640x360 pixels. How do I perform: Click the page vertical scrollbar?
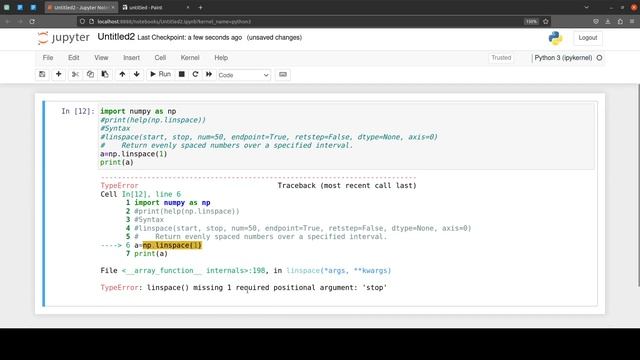pos(638,185)
